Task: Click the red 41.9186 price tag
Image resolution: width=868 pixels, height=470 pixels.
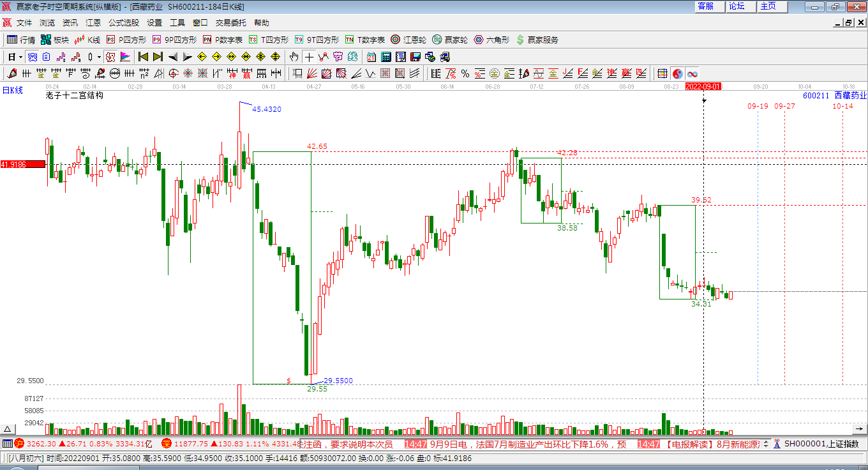Action: 23,164
